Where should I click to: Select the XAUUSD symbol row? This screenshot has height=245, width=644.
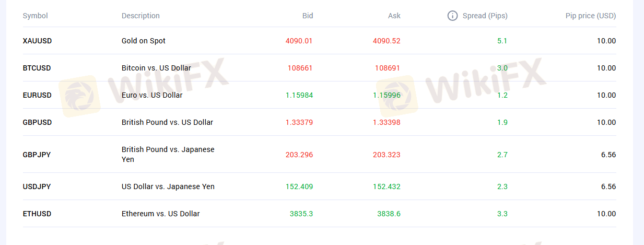click(319, 41)
